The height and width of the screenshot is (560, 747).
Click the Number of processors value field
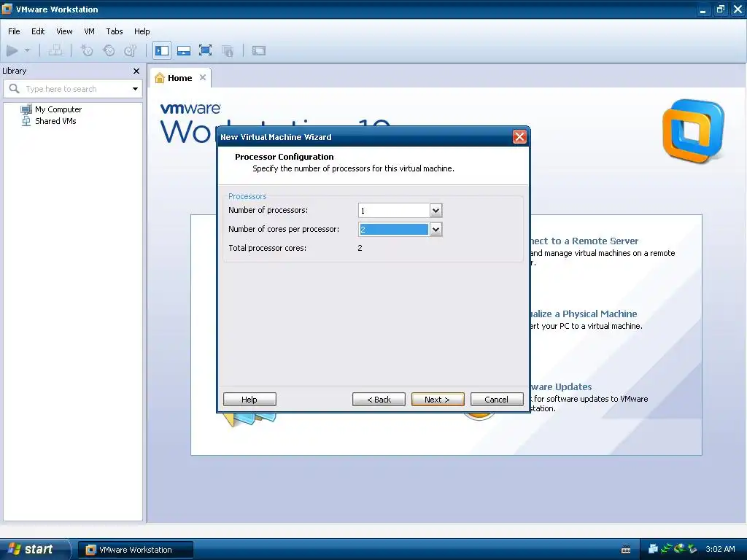point(393,211)
